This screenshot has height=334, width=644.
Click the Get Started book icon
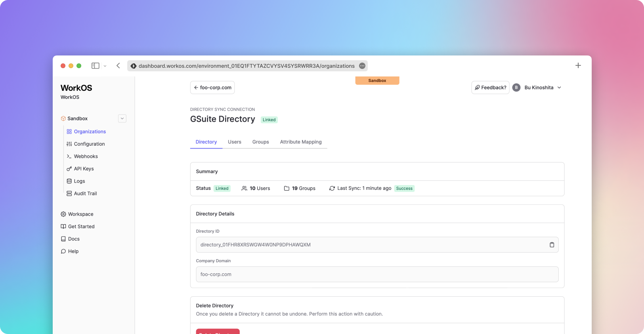(63, 227)
